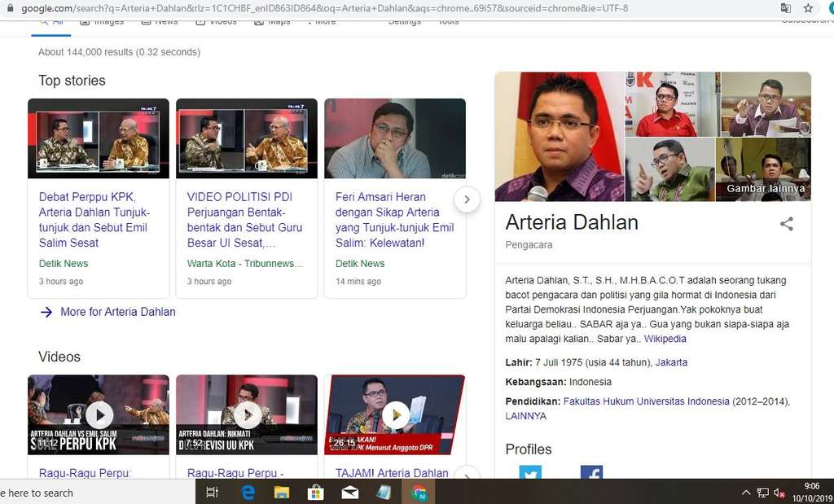Click the Chrome icon on the taskbar
Image resolution: width=834 pixels, height=504 pixels.
(x=419, y=493)
